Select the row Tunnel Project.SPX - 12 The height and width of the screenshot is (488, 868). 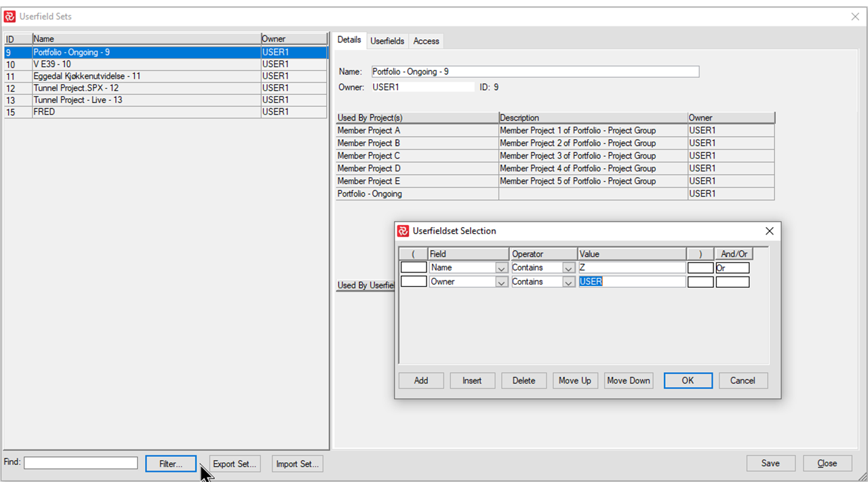(165, 88)
